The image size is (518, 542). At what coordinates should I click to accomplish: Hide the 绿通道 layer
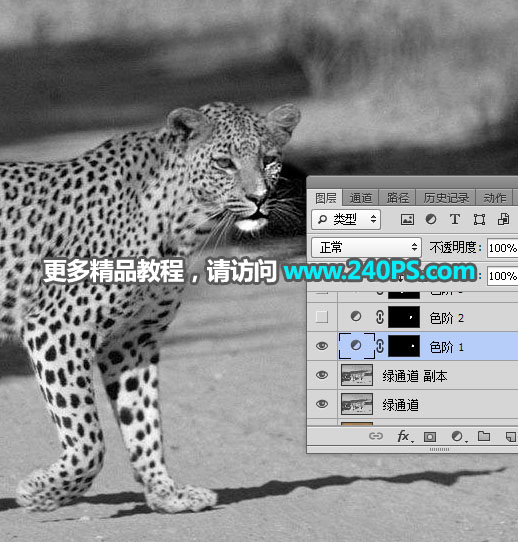[x=322, y=404]
